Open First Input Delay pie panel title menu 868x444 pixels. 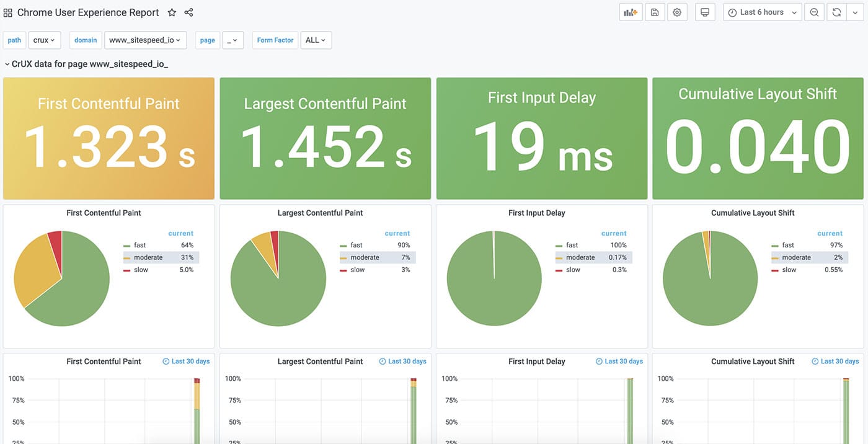click(537, 213)
